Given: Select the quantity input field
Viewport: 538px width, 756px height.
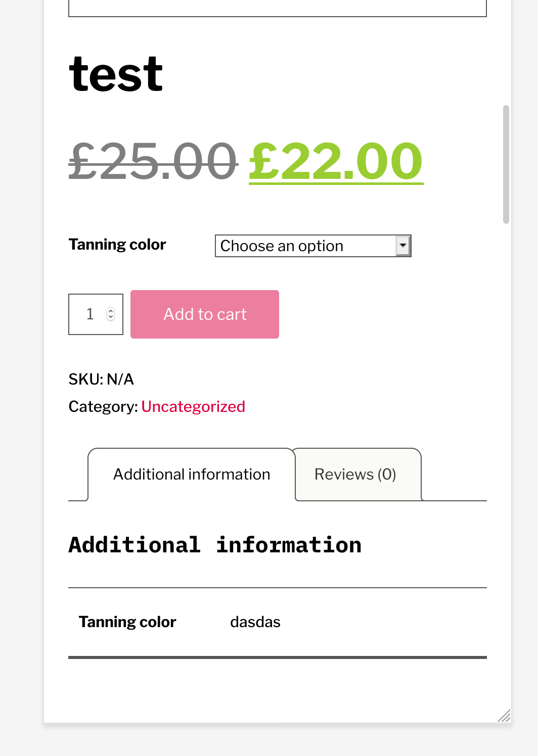Looking at the screenshot, I should (x=90, y=314).
